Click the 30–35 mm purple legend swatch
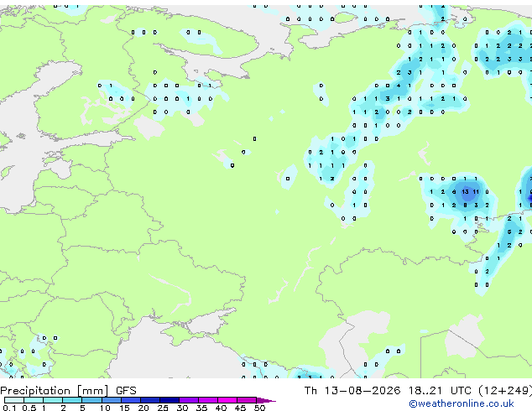 pyautogui.click(x=188, y=400)
